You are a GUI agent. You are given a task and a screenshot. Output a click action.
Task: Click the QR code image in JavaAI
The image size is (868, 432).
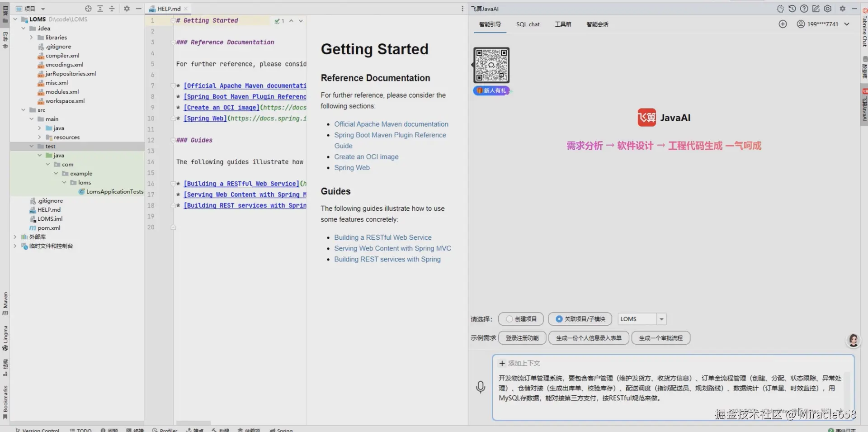(491, 65)
